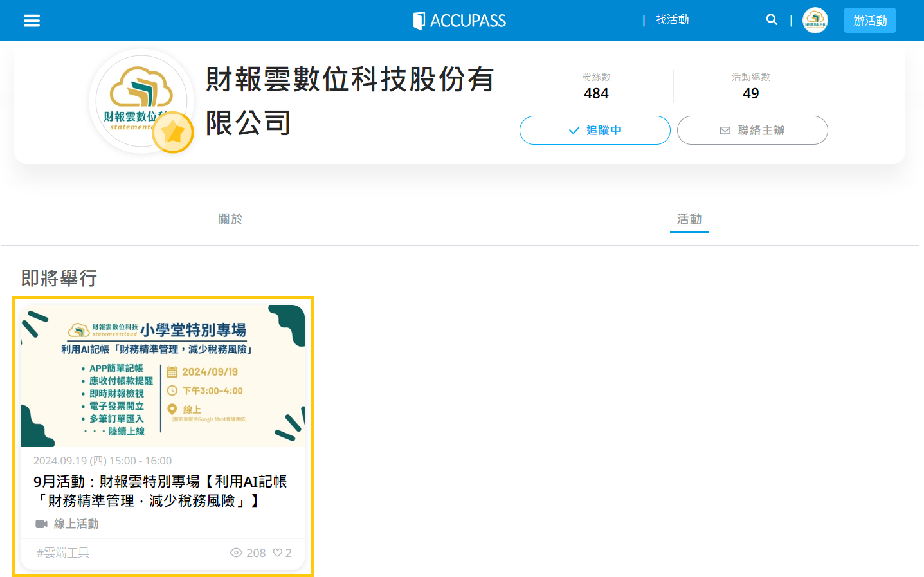This screenshot has width=924, height=577.
Task: Open the hamburger menu
Action: pos(32,21)
